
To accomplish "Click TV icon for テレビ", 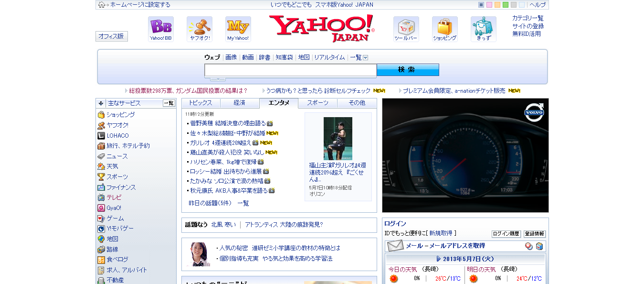I will pyautogui.click(x=101, y=197).
